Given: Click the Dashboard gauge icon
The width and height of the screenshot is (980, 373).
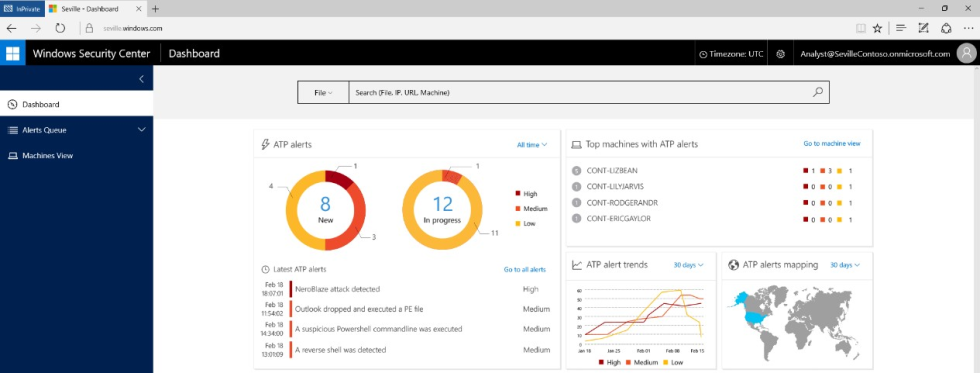Looking at the screenshot, I should 12,104.
